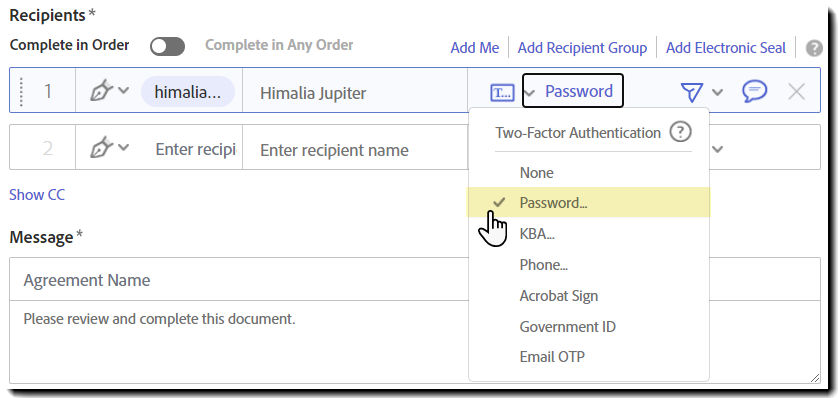This screenshot has height=398, width=838.
Task: Click the text-field identity icon next to Password
Action: 502,92
